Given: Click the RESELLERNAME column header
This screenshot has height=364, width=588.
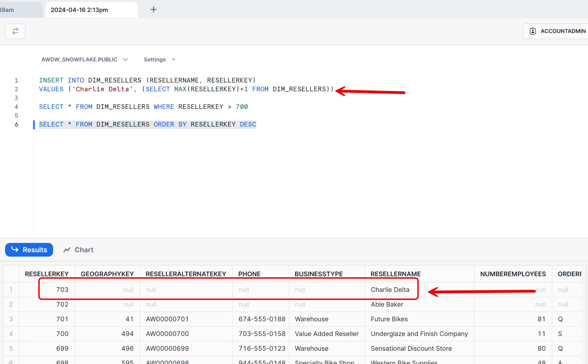Looking at the screenshot, I should (395, 274).
